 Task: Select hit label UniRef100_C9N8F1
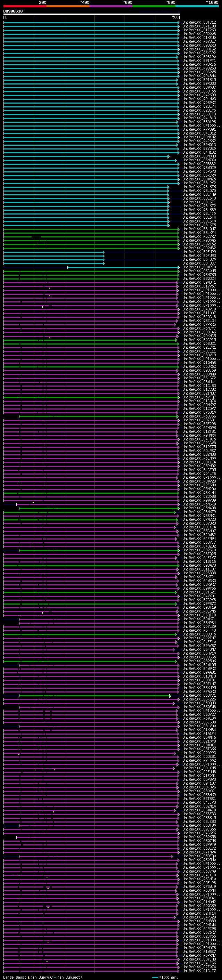click(199, 282)
